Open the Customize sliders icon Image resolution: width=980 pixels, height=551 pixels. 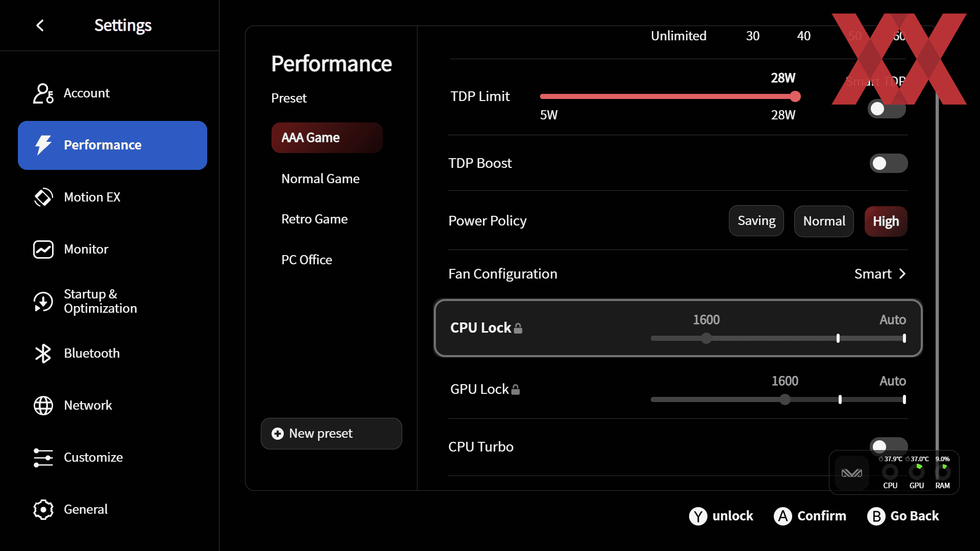point(43,458)
